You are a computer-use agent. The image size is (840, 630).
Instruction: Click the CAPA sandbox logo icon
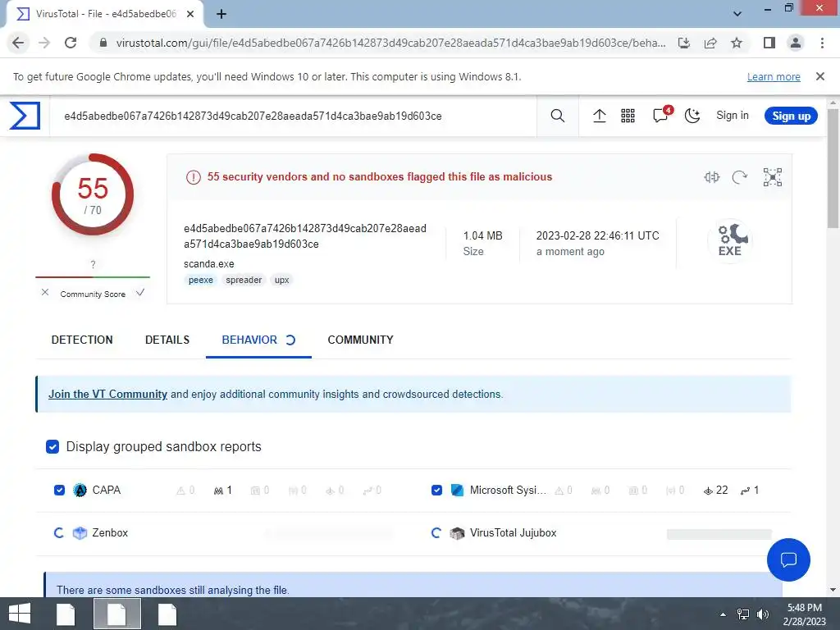pos(80,491)
